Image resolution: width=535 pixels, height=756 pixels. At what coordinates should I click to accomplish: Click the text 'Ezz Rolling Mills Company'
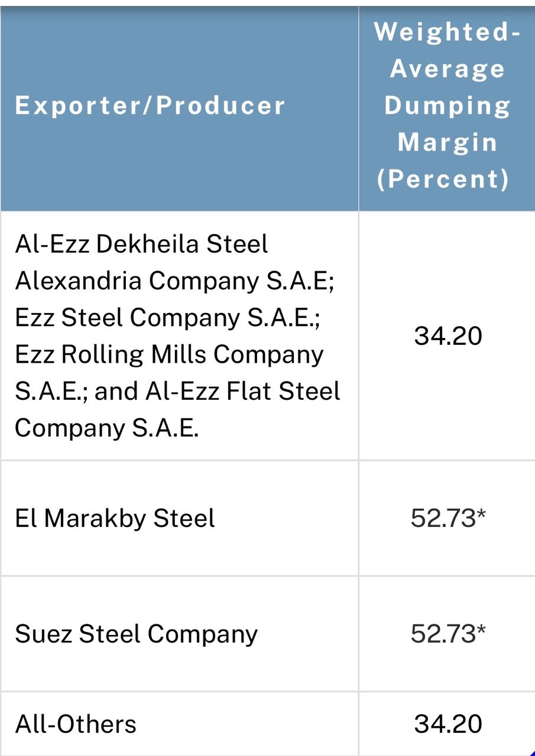[x=169, y=354]
